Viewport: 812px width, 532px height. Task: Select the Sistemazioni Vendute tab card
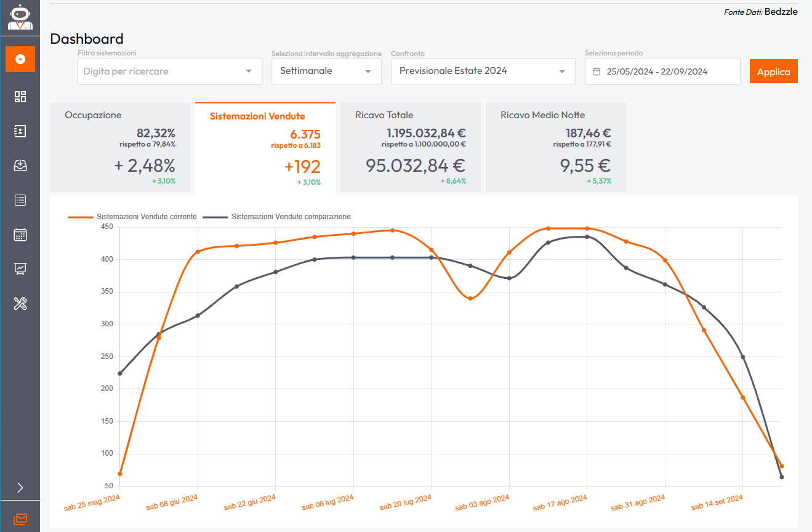pos(265,148)
